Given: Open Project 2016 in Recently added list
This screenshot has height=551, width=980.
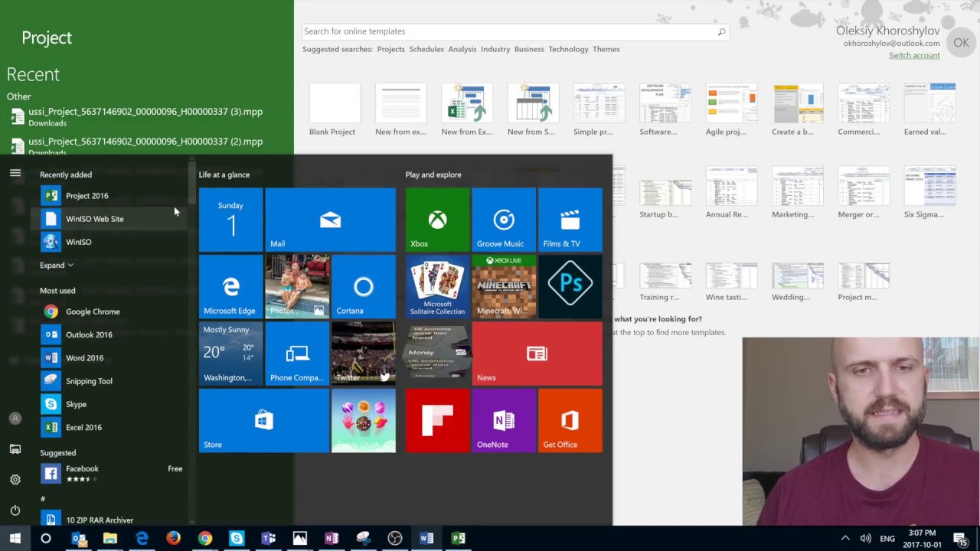Looking at the screenshot, I should 111,196.
